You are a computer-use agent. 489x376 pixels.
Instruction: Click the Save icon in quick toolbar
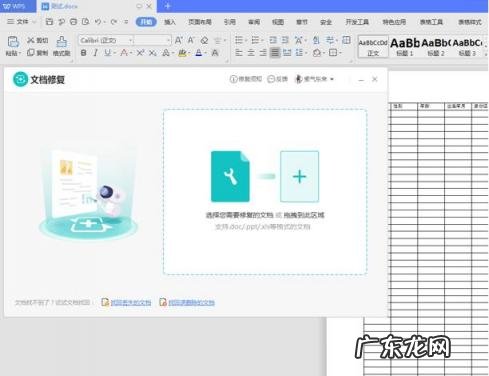(49, 22)
